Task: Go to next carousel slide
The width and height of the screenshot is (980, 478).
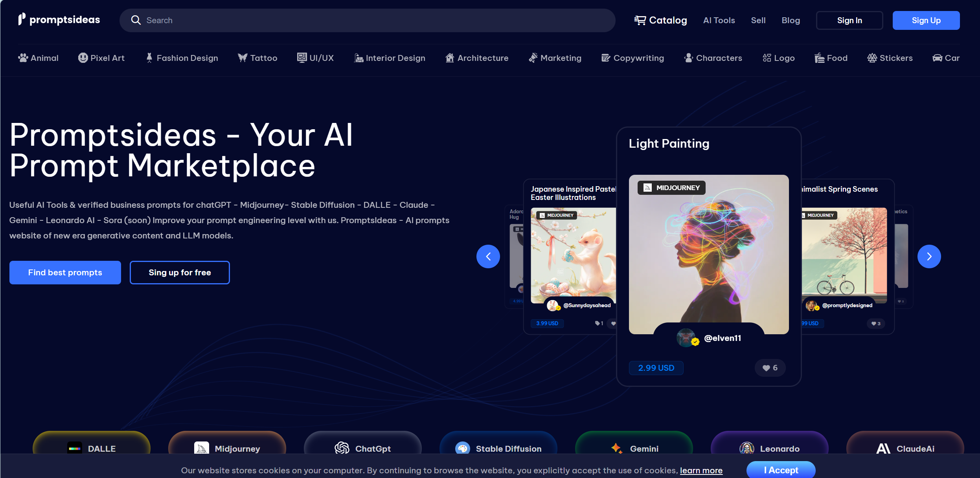Action: point(929,256)
